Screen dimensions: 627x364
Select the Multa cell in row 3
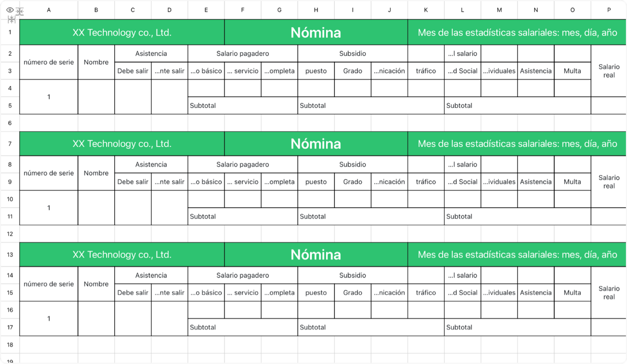click(x=572, y=71)
